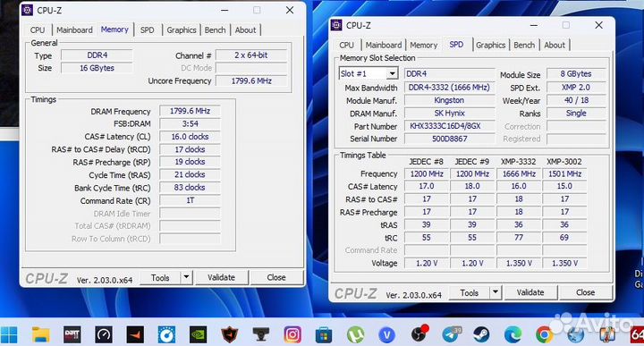Open the blue V circle taskbar app
Image resolution: width=644 pixels, height=346 pixels.
point(386,335)
